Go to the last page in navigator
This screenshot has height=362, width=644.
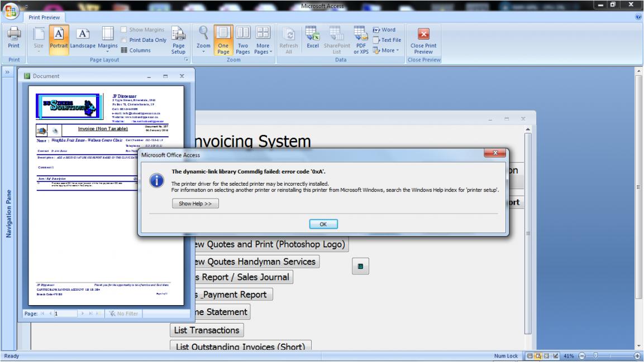(91, 313)
